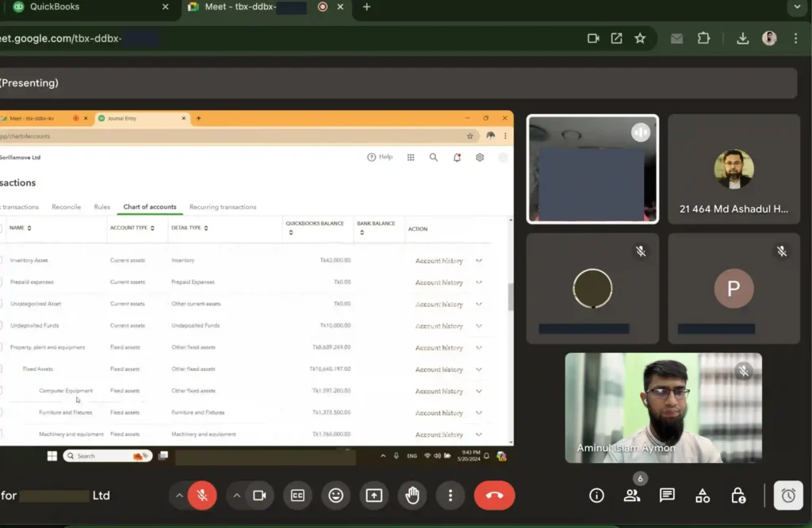
Task: Expand audio settings arrow beside microphone
Action: tap(179, 495)
